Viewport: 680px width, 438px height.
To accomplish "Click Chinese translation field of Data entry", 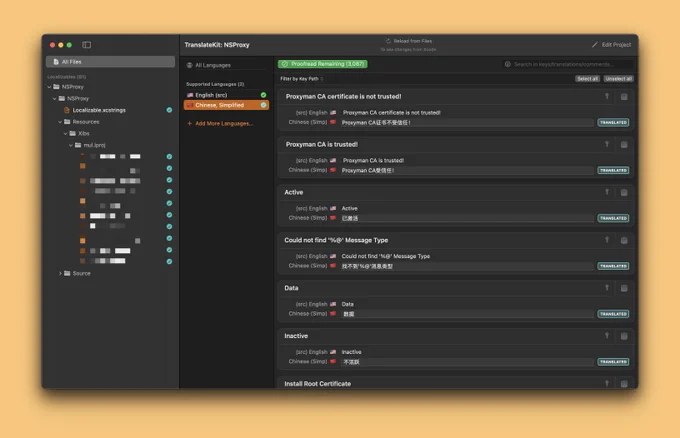I will (x=466, y=314).
